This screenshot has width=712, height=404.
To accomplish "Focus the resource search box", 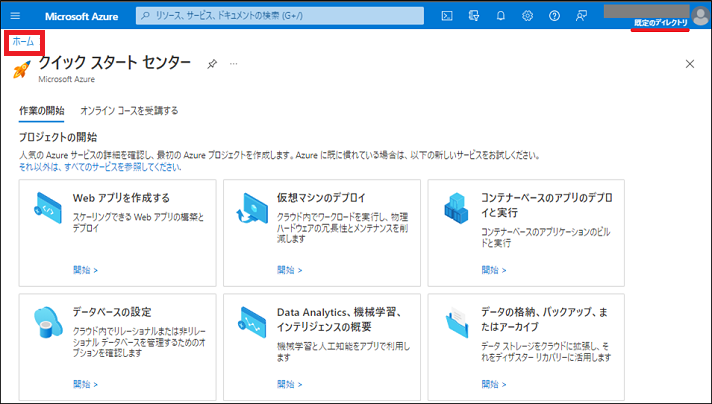I will [x=280, y=16].
